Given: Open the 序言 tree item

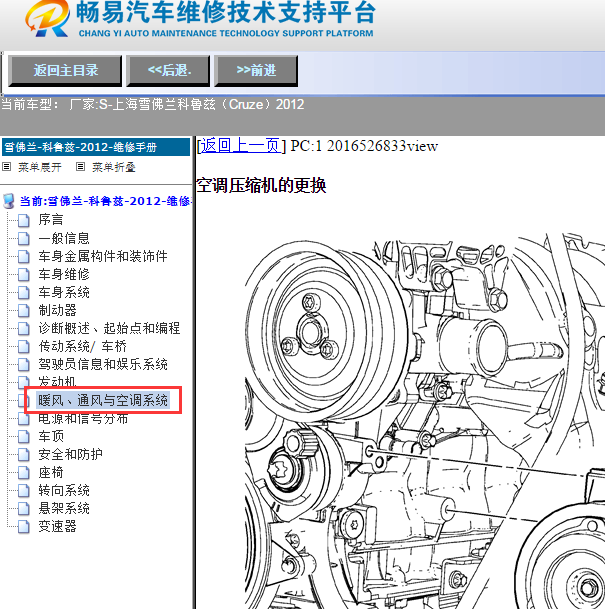Looking at the screenshot, I should tap(50, 220).
